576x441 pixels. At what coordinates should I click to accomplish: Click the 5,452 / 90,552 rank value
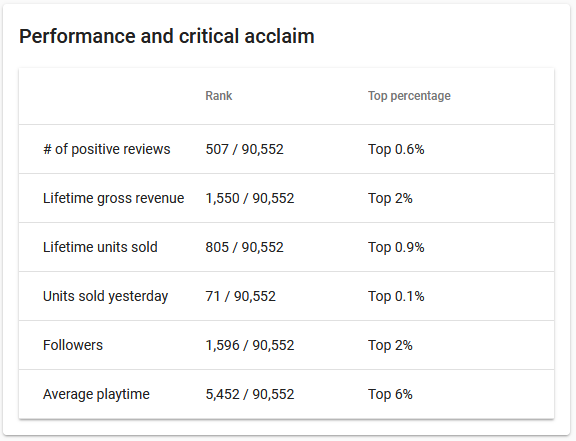pyautogui.click(x=250, y=394)
